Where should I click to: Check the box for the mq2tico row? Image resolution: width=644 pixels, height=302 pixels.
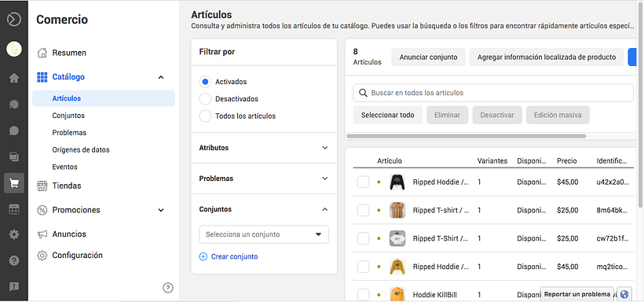[363, 267]
